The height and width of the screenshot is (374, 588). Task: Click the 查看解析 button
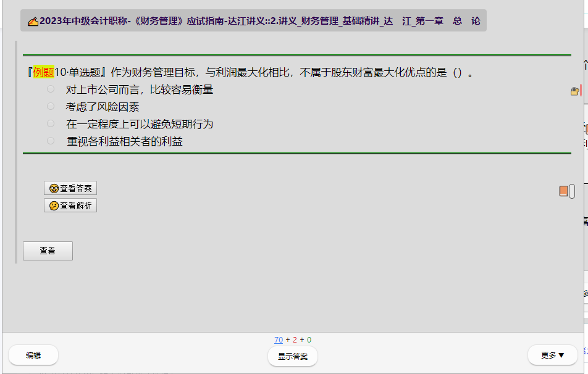point(70,206)
